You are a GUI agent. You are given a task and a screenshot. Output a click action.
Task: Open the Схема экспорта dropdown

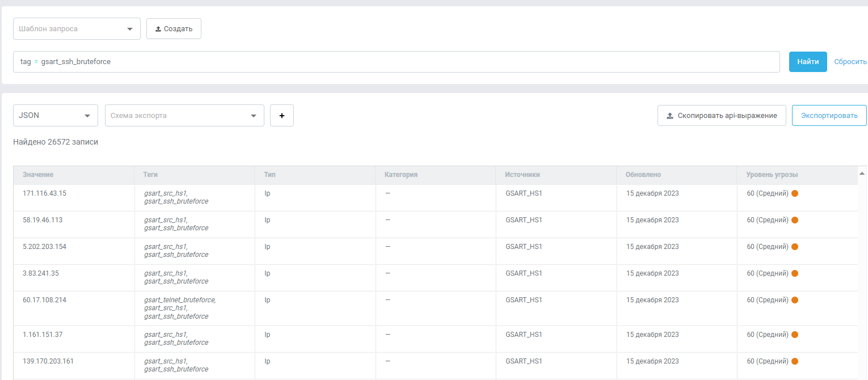pyautogui.click(x=184, y=116)
